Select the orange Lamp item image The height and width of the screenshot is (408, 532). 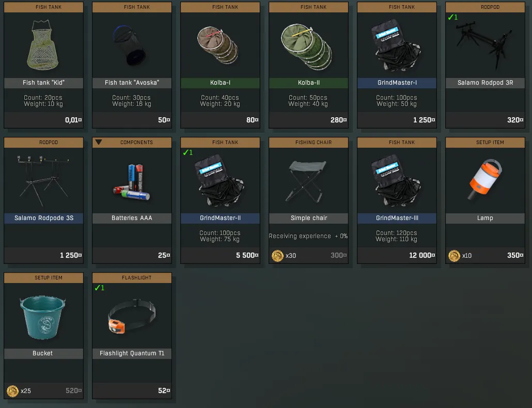(484, 179)
